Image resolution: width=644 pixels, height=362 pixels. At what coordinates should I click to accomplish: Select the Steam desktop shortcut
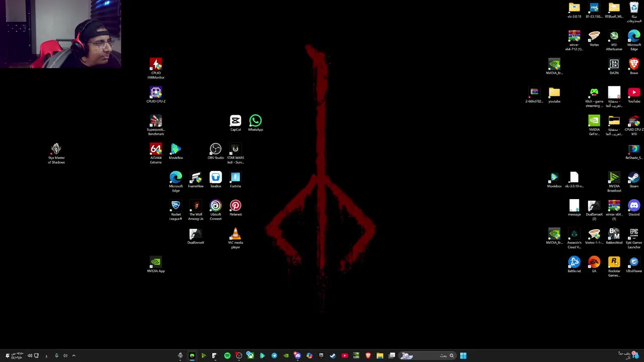pyautogui.click(x=634, y=180)
